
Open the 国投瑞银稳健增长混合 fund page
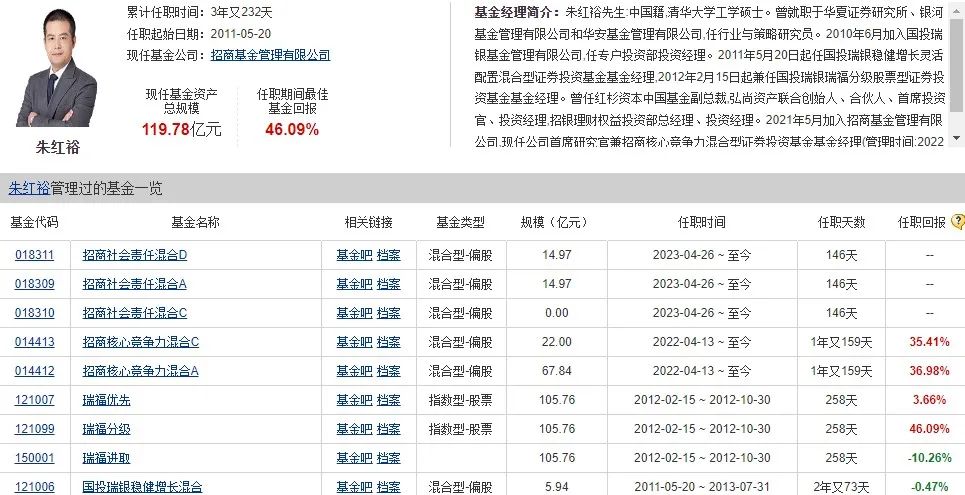[142, 487]
